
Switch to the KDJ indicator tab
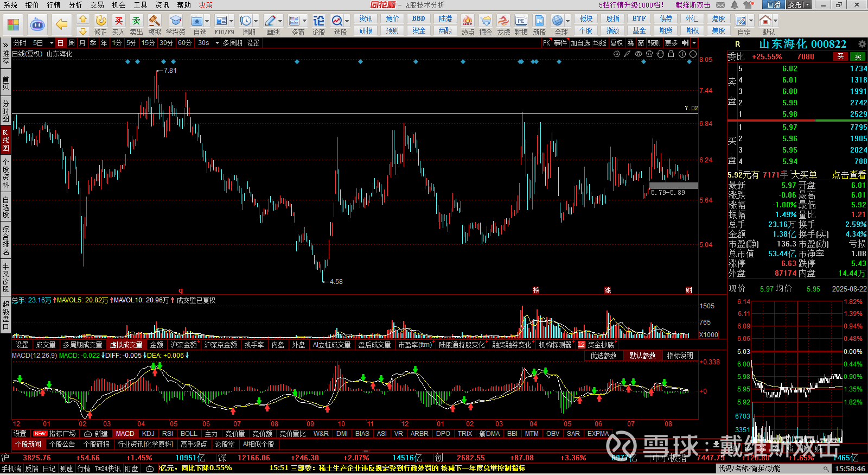(148, 434)
